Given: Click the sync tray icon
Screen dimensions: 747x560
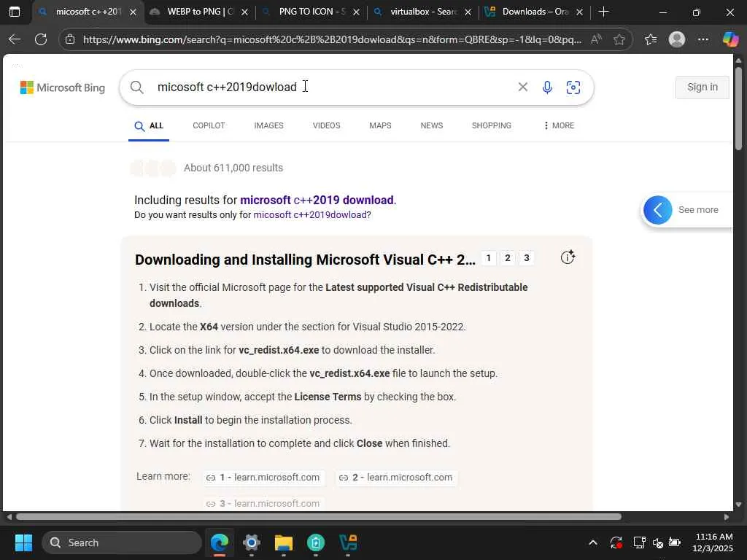Looking at the screenshot, I should pos(616,542).
